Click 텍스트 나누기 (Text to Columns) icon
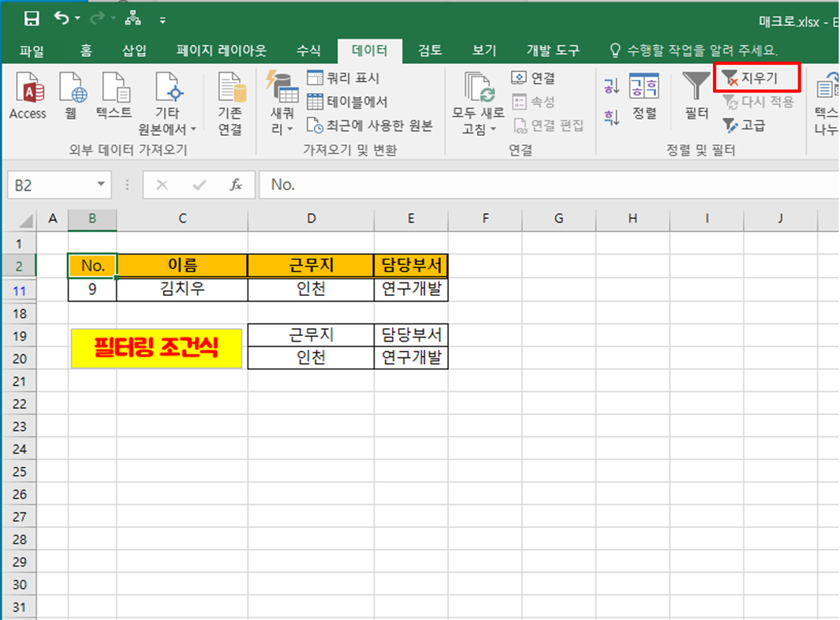Screen dimensions: 840x620 [x=827, y=103]
